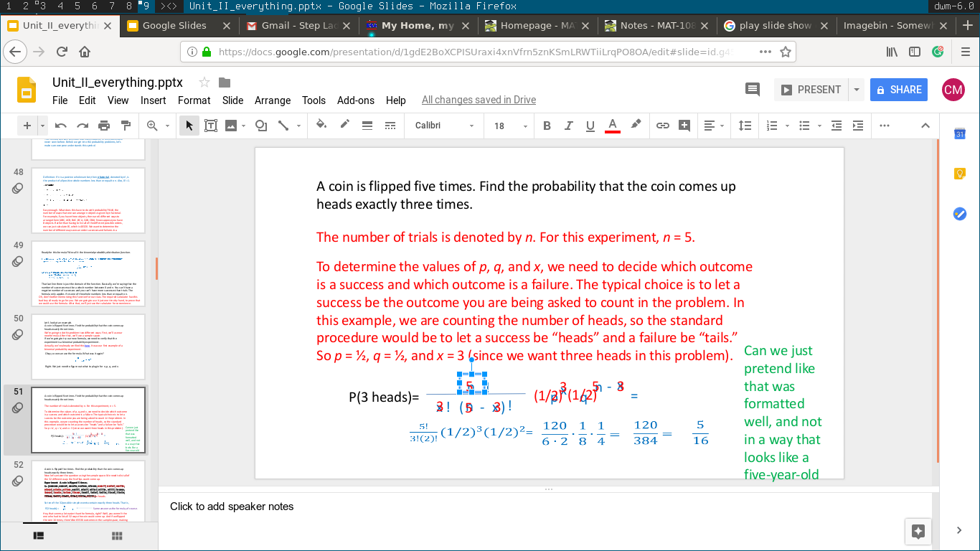
Task: Click the Insert link icon
Action: click(663, 126)
